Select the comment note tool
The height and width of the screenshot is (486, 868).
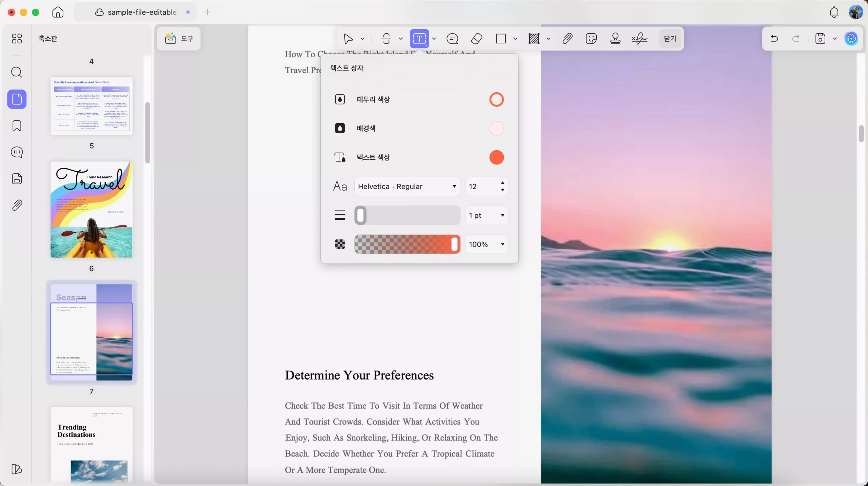click(452, 39)
